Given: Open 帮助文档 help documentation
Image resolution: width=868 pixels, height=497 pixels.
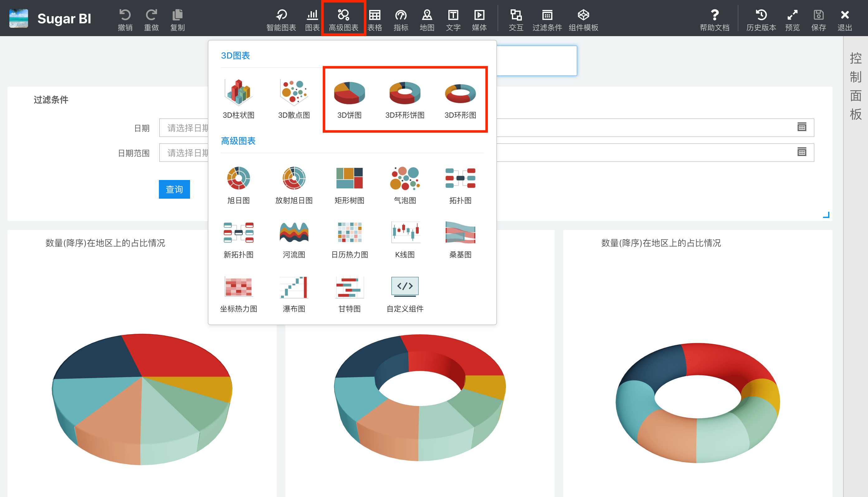Looking at the screenshot, I should pyautogui.click(x=715, y=20).
